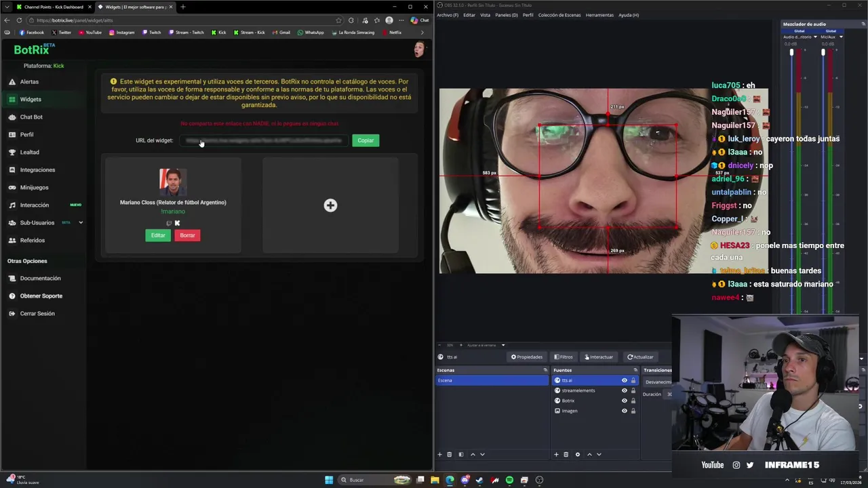The width and height of the screenshot is (868, 488).
Task: Open the OBS Archivo menu
Action: (x=448, y=15)
